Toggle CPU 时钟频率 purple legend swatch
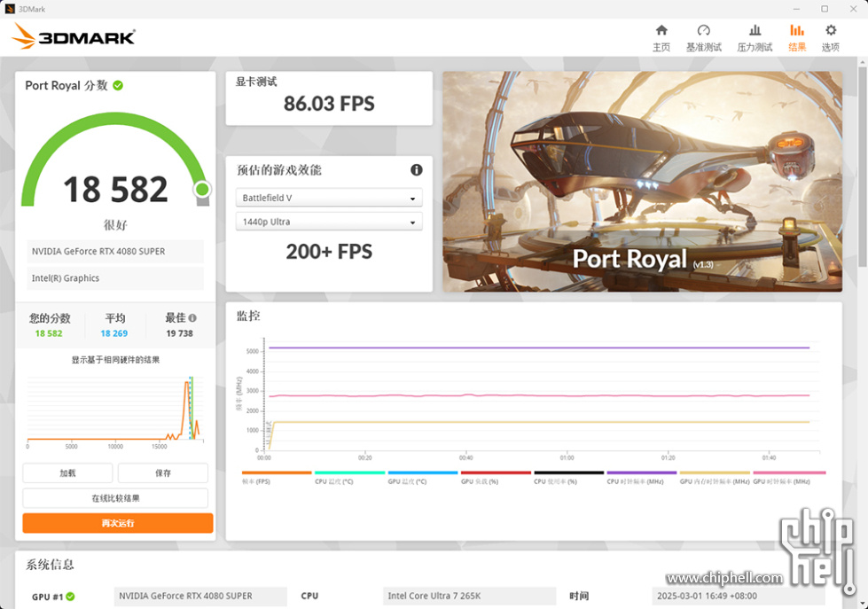Viewport: 868px width, 609px height. (x=642, y=472)
